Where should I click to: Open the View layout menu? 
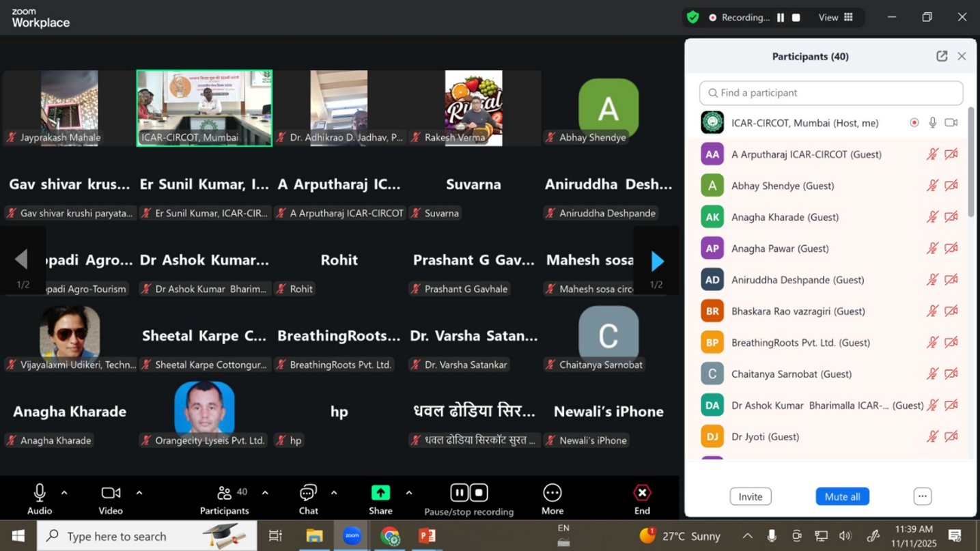click(837, 18)
